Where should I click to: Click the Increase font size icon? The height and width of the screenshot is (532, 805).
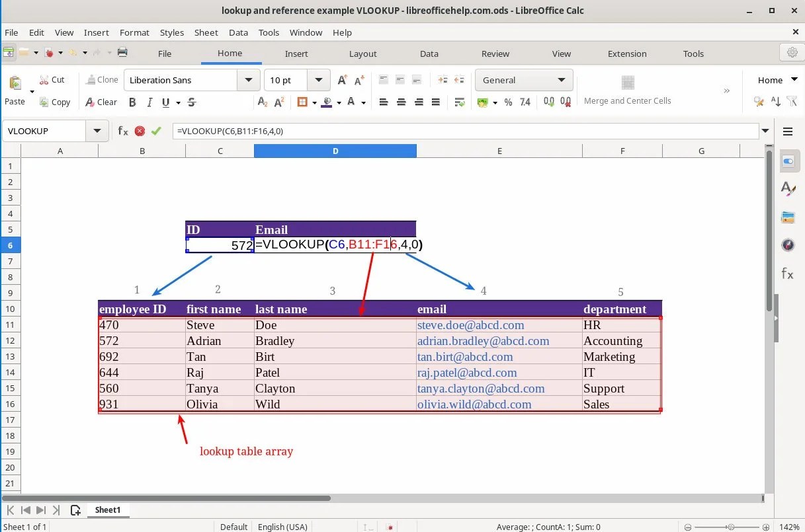tap(342, 80)
